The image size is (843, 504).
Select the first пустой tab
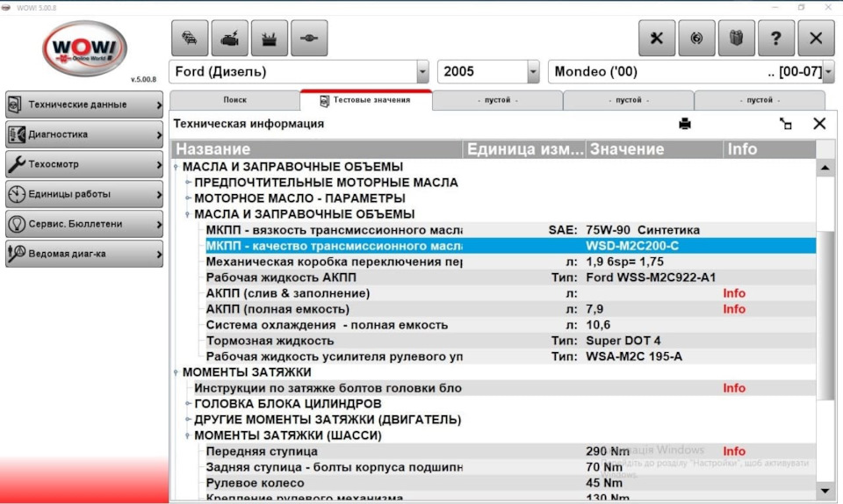pyautogui.click(x=497, y=100)
